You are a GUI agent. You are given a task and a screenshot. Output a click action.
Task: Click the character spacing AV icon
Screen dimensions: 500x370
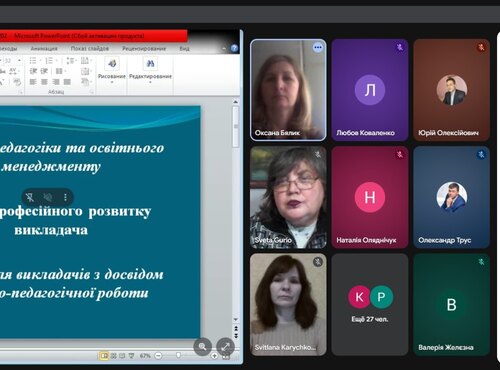[x=13, y=71]
